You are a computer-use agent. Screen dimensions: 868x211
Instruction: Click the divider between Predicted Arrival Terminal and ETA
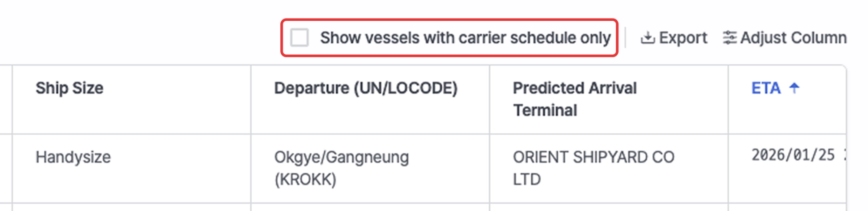tap(728, 99)
